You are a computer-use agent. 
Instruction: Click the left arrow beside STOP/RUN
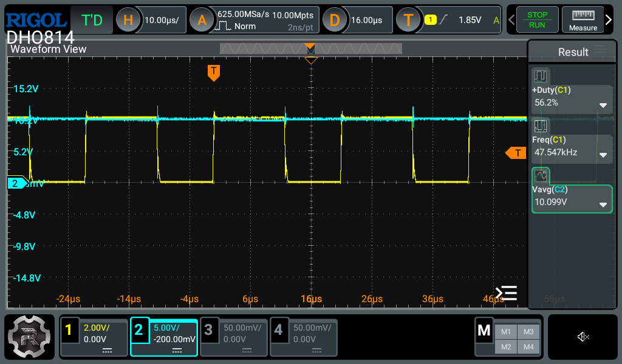click(x=511, y=20)
